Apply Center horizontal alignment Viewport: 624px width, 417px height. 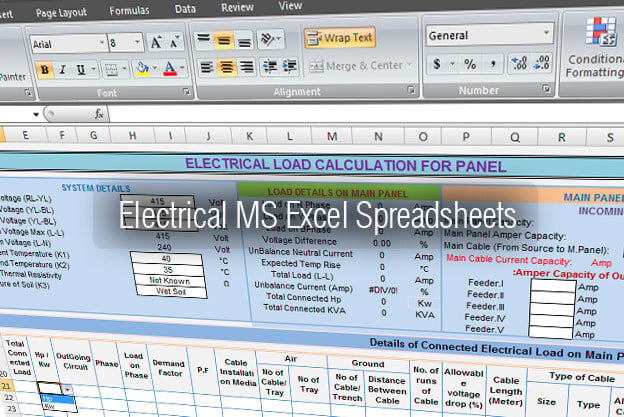tap(226, 67)
